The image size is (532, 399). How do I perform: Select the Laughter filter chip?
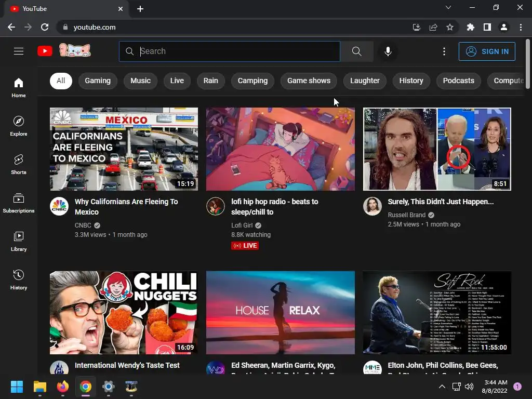(365, 81)
